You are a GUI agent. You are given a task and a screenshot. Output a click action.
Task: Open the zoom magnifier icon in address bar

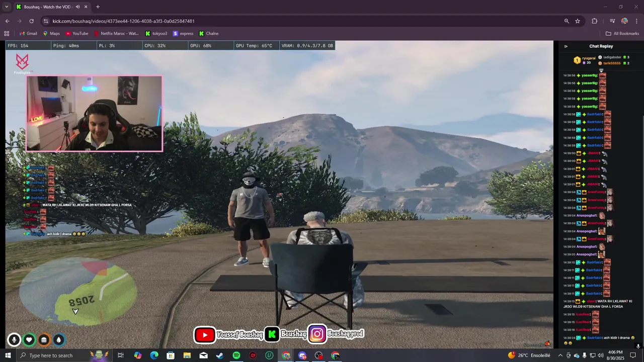[567, 21]
